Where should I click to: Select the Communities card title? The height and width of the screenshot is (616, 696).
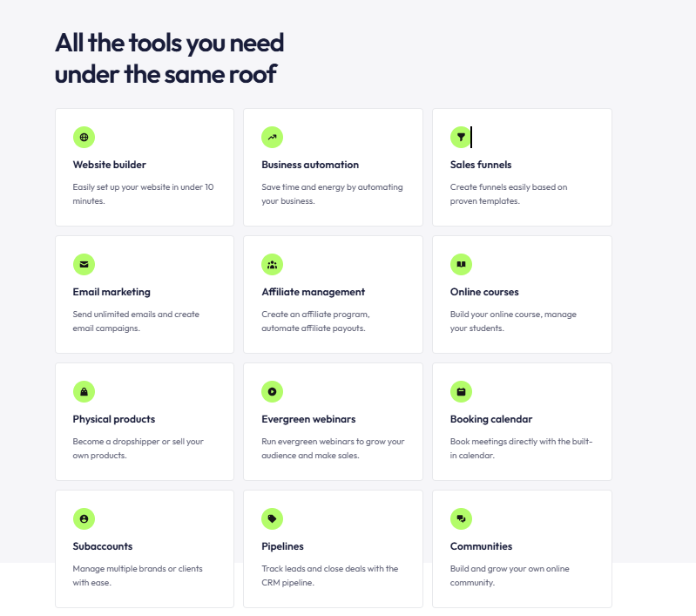(x=481, y=546)
